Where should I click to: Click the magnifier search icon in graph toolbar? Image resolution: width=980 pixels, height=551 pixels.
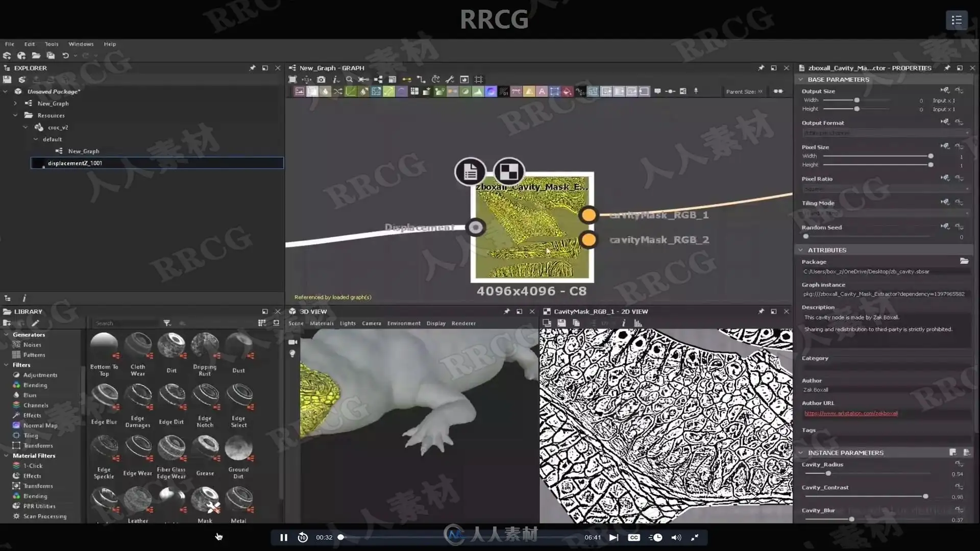tap(349, 80)
